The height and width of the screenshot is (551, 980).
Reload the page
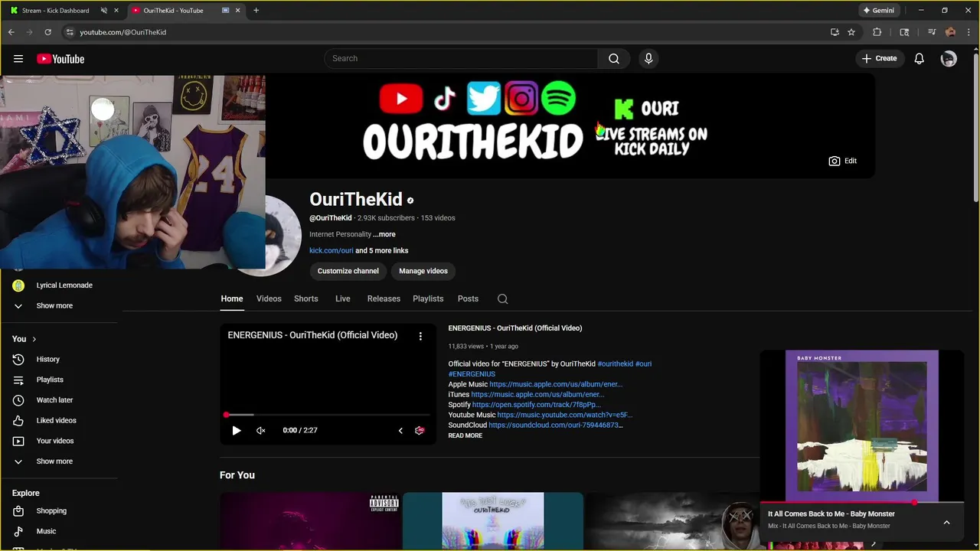coord(47,32)
